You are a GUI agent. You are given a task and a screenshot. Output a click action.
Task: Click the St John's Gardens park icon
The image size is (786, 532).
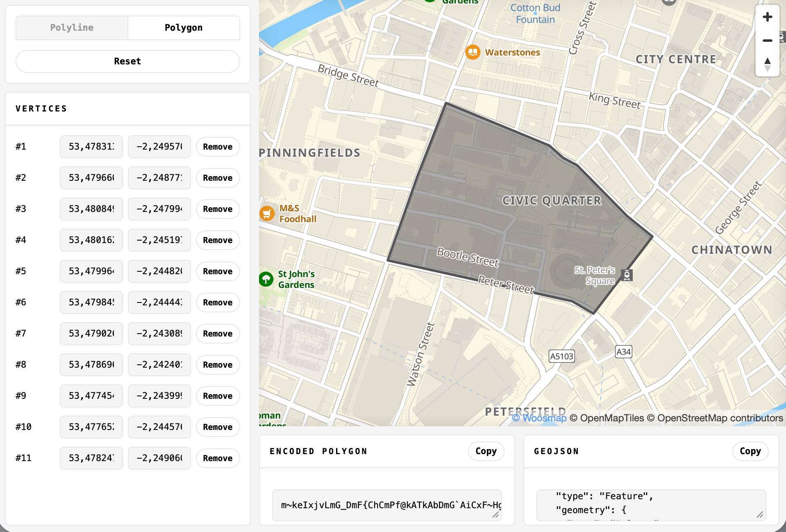point(266,279)
